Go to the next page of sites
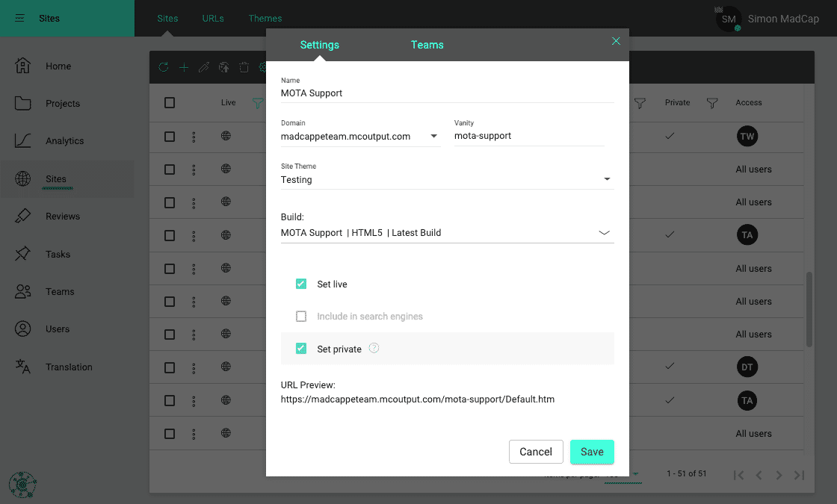837x504 pixels. click(x=779, y=475)
